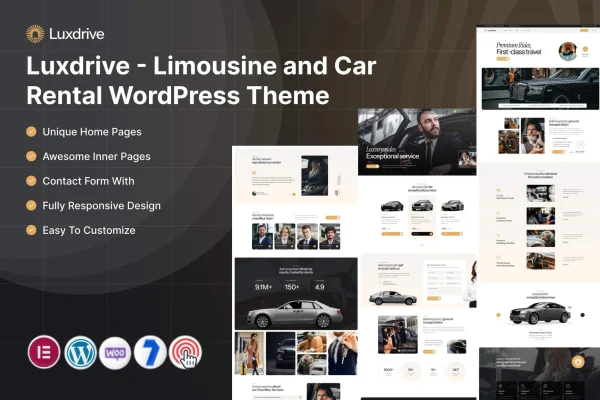Click the checkmark beside Fully Responsive Design

[31, 206]
